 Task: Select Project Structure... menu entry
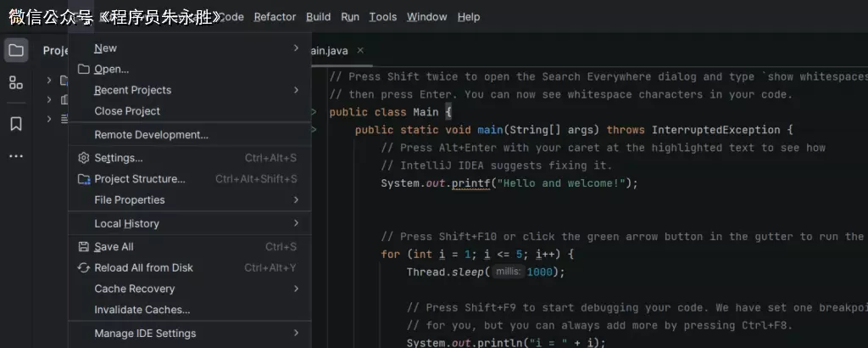coord(139,179)
